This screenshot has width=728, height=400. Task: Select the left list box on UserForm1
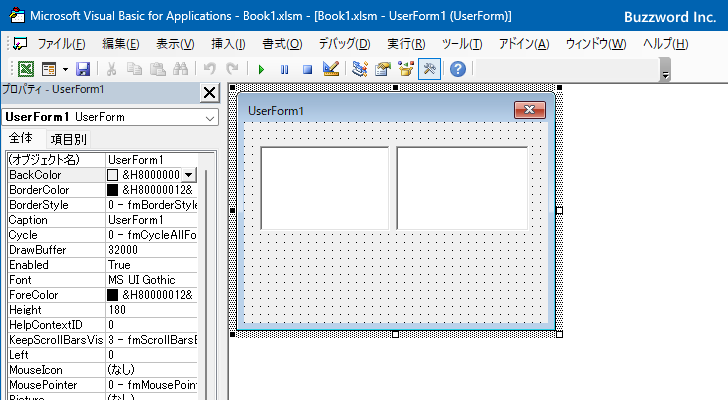coord(325,188)
